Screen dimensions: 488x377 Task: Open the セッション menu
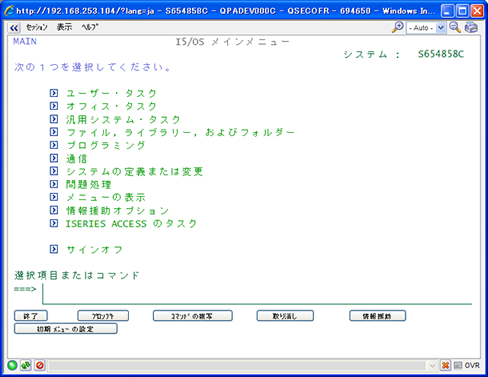click(37, 27)
